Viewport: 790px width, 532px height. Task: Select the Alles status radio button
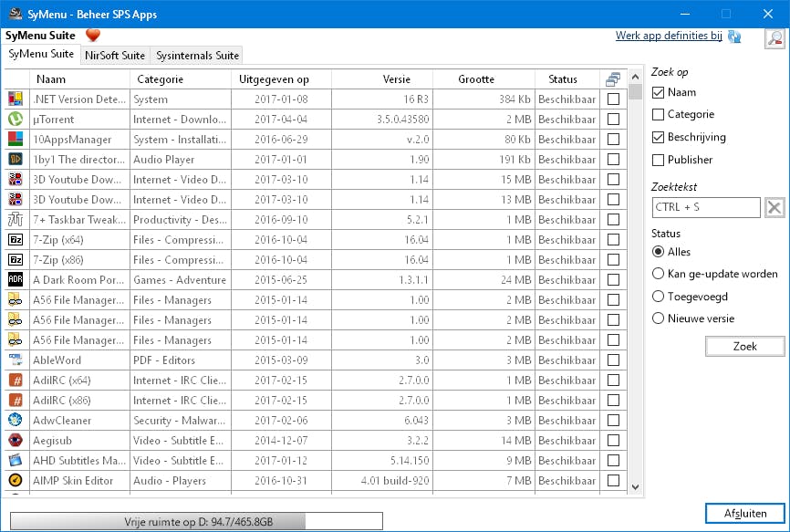tap(658, 251)
